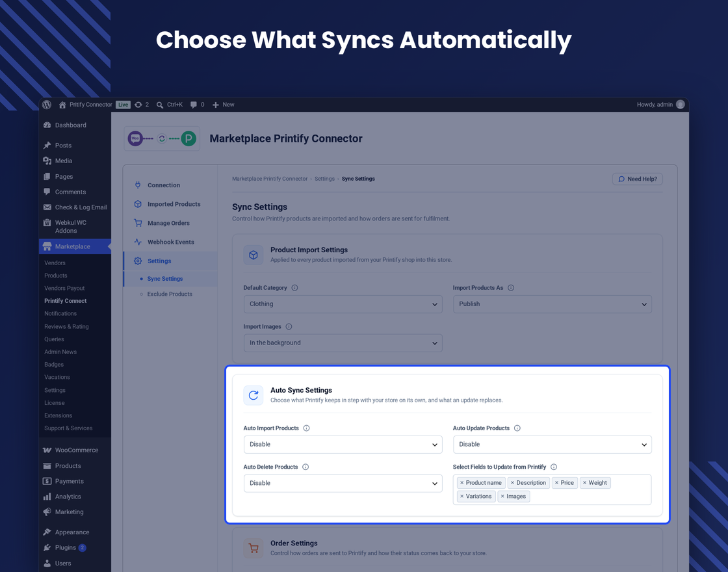This screenshot has width=728, height=572.
Task: Click the Analytics bar chart icon
Action: [47, 497]
